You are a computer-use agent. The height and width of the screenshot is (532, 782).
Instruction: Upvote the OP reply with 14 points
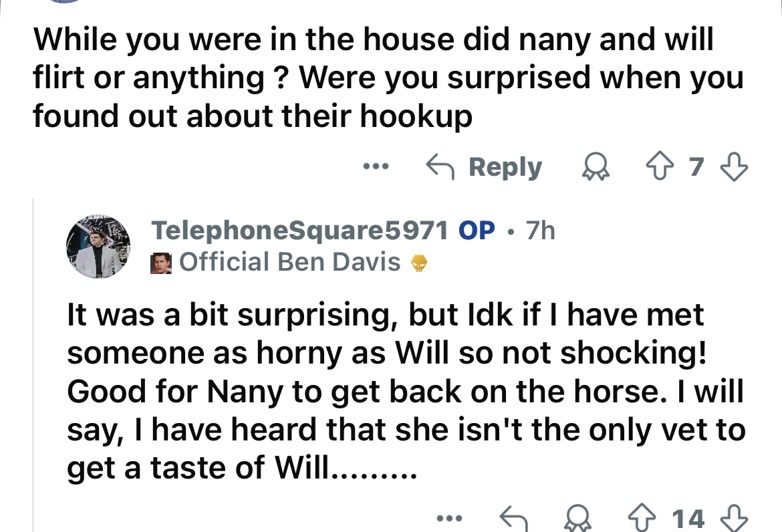coord(642,519)
